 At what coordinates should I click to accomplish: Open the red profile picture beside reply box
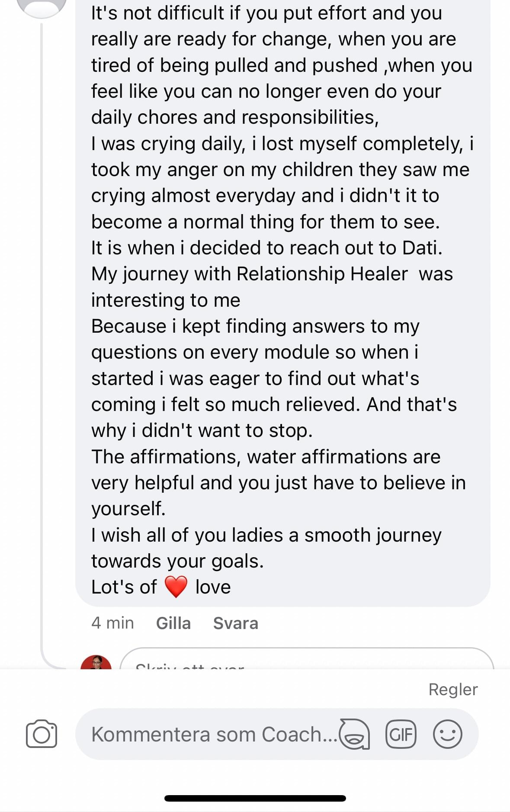96,662
